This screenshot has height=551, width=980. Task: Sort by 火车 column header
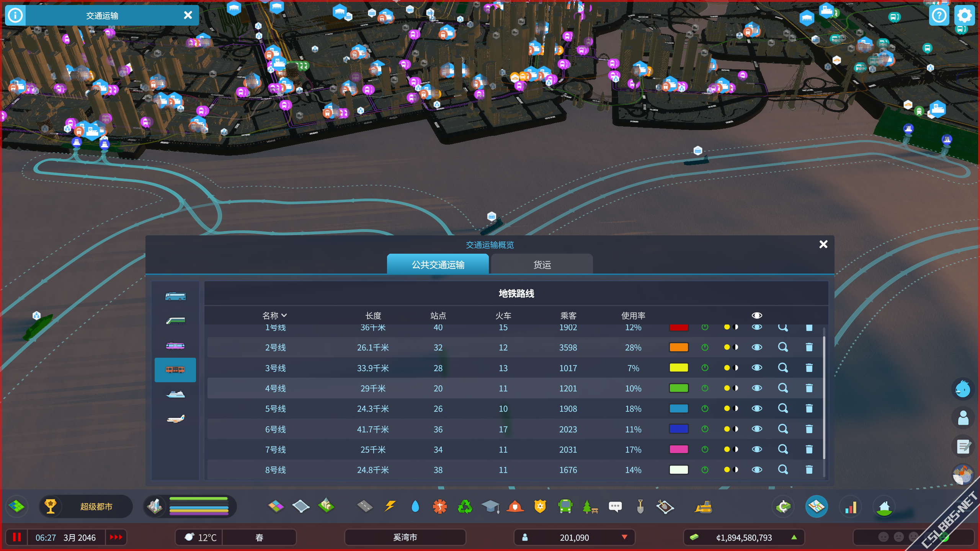pyautogui.click(x=503, y=316)
